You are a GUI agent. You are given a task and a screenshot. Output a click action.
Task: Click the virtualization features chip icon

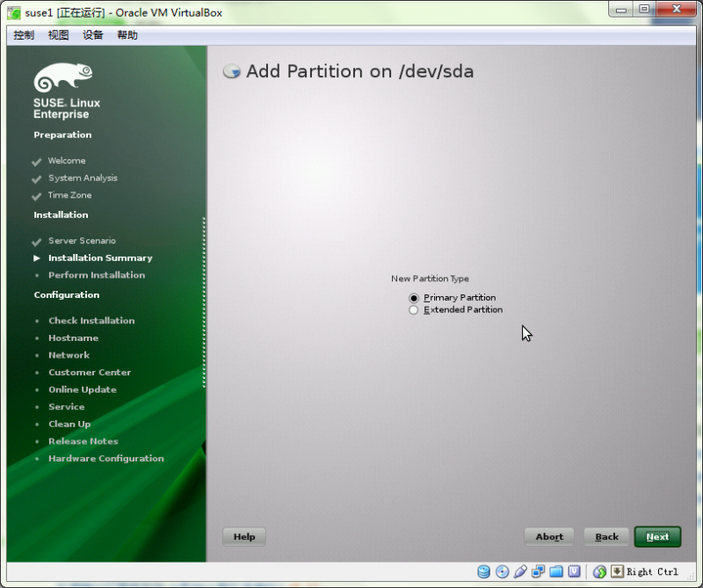(x=575, y=571)
